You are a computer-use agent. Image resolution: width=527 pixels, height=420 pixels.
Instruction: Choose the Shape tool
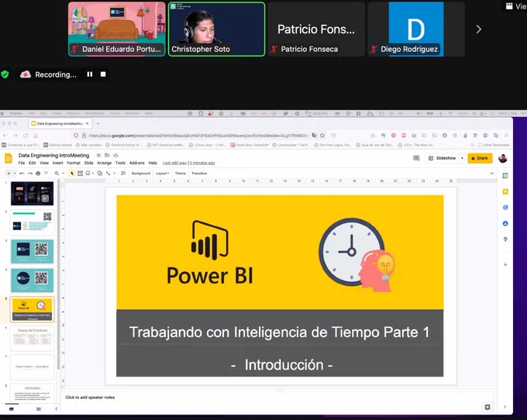[99, 174]
